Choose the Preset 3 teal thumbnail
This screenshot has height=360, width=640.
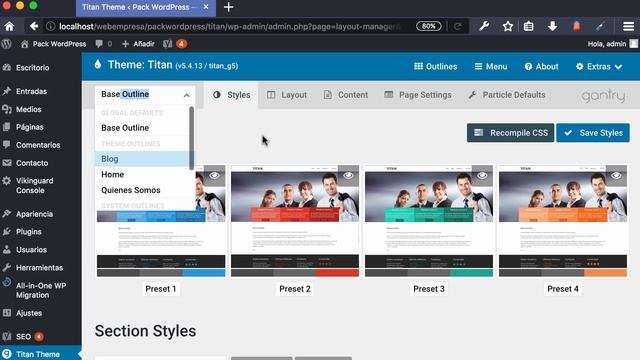coord(429,221)
